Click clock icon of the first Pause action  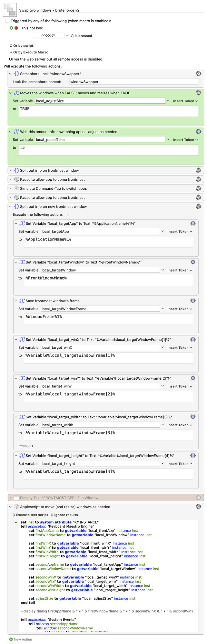pos(17,179)
